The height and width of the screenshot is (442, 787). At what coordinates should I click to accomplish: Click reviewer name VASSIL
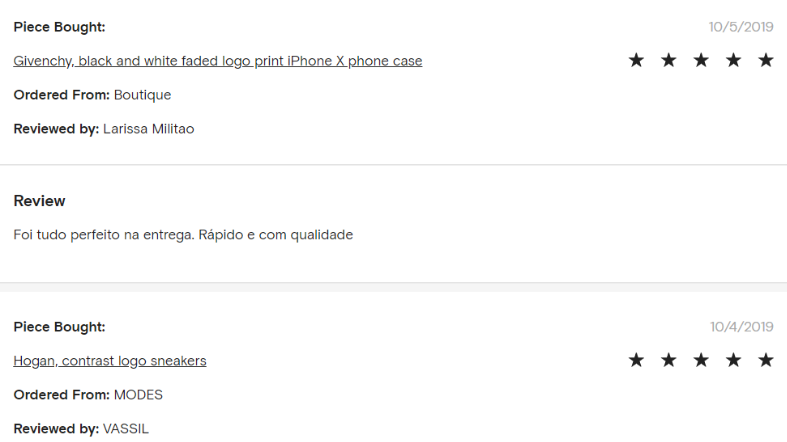[126, 429]
